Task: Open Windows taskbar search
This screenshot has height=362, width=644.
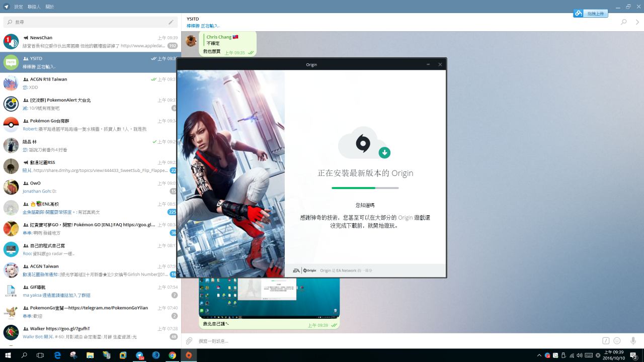Action: 24,355
